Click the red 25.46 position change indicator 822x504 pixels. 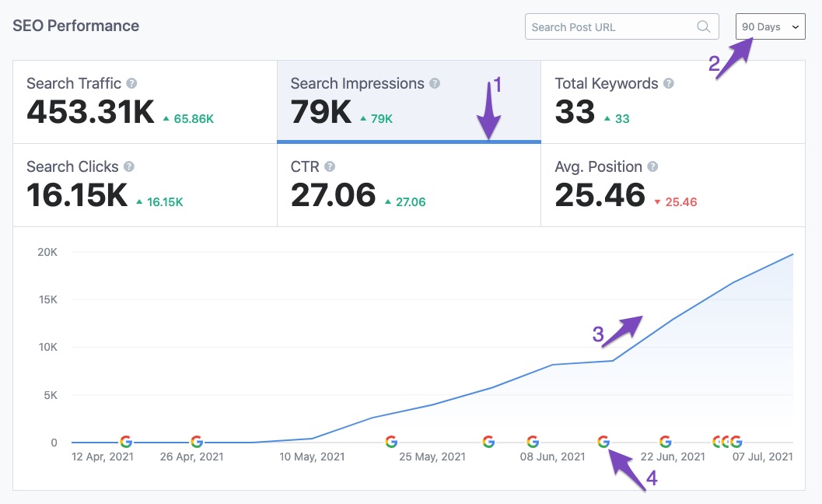coord(675,202)
